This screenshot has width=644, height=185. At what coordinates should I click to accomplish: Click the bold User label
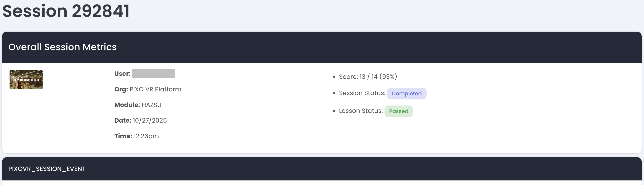pos(122,74)
